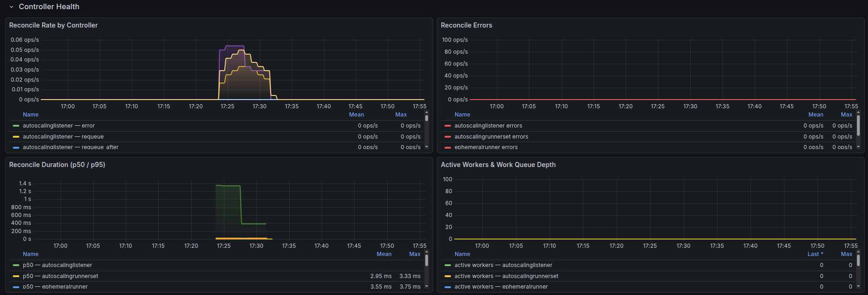This screenshot has height=295, width=868.
Task: Toggle the autoscalinglistener — requeue series label
Action: [63, 137]
